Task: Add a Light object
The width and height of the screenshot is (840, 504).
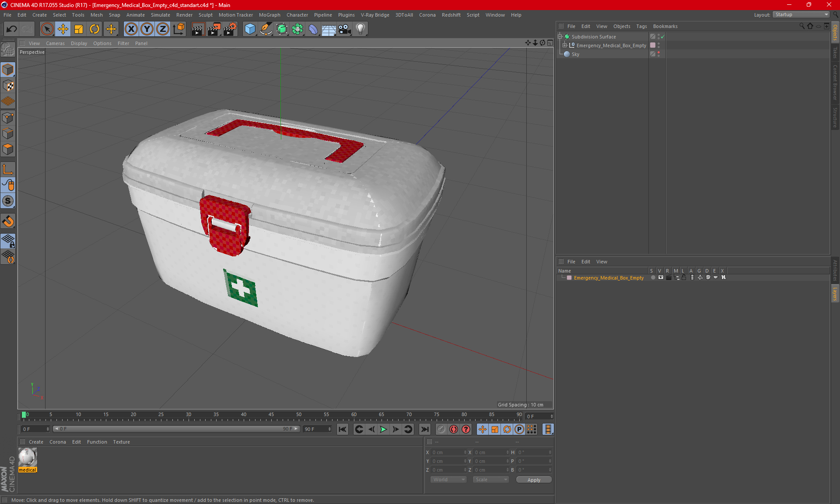Action: [x=360, y=29]
